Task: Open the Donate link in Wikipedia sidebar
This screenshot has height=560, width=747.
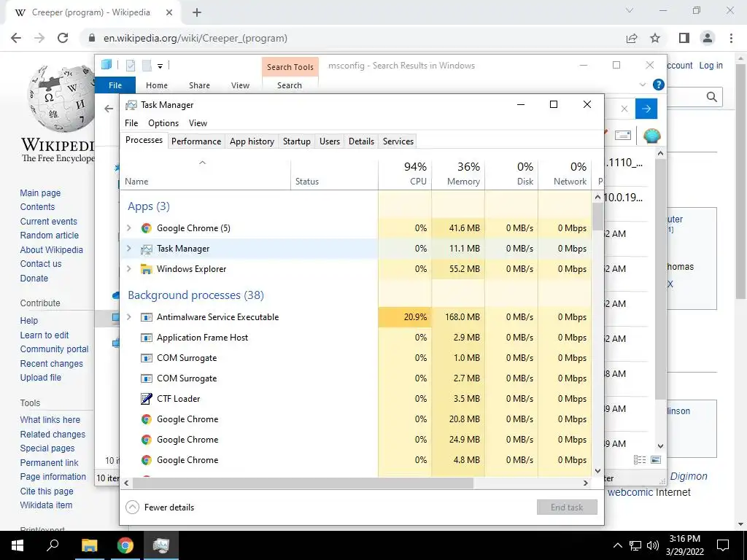Action: (x=34, y=278)
